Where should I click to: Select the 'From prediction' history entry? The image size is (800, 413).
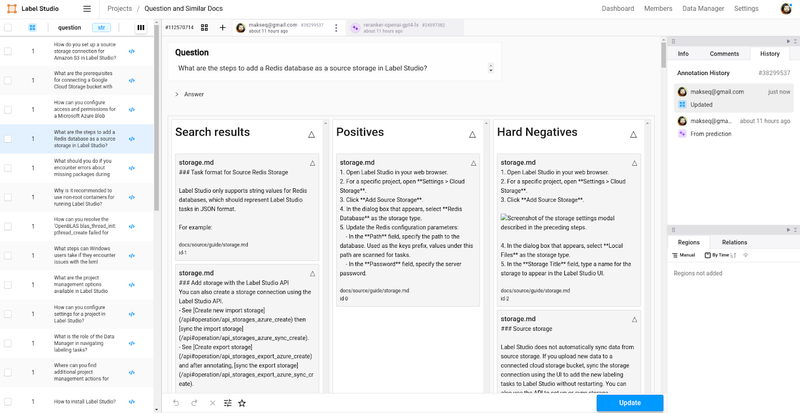tap(734, 128)
